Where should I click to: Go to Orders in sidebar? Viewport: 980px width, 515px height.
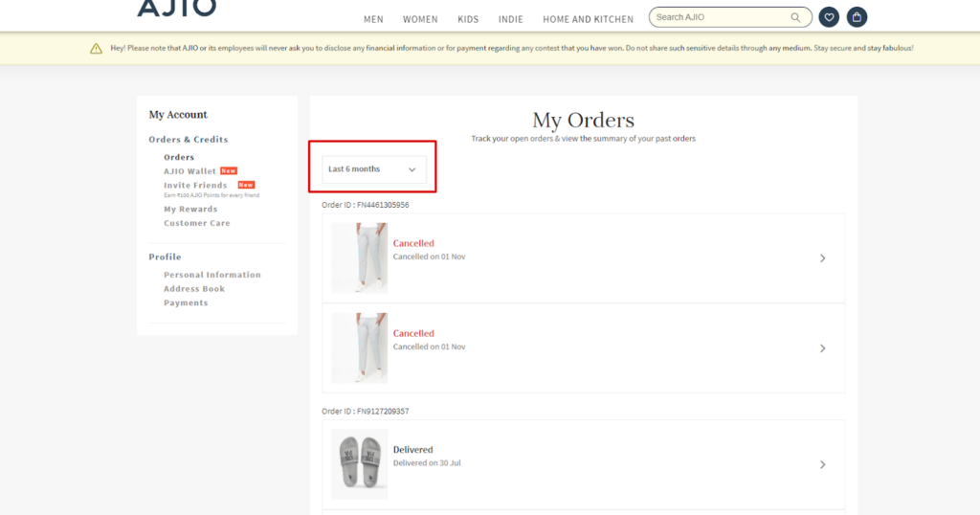click(x=179, y=158)
